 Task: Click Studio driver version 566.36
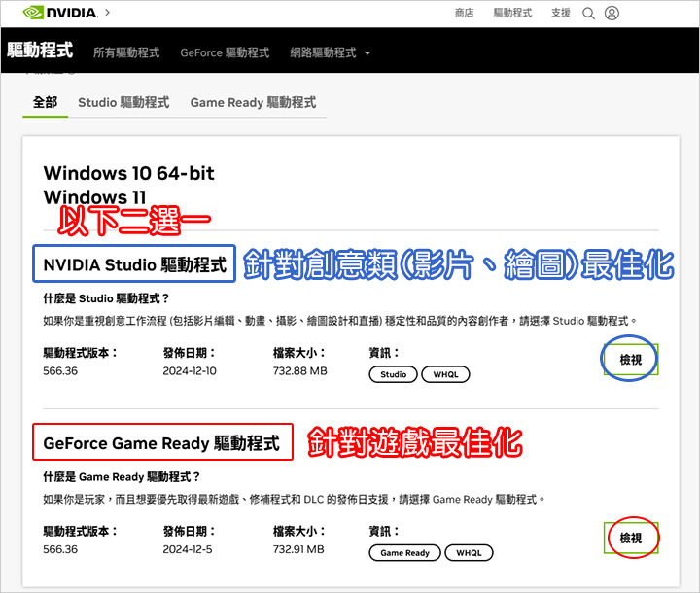pyautogui.click(x=60, y=371)
